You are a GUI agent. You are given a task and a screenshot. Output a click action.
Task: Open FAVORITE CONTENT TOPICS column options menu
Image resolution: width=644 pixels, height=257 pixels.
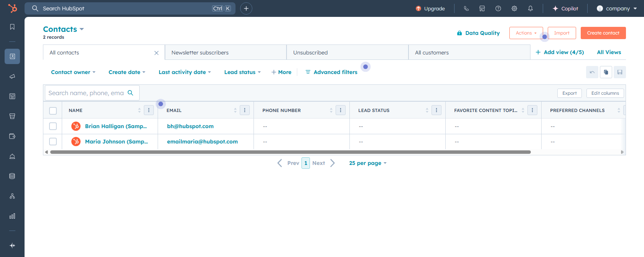coord(532,110)
